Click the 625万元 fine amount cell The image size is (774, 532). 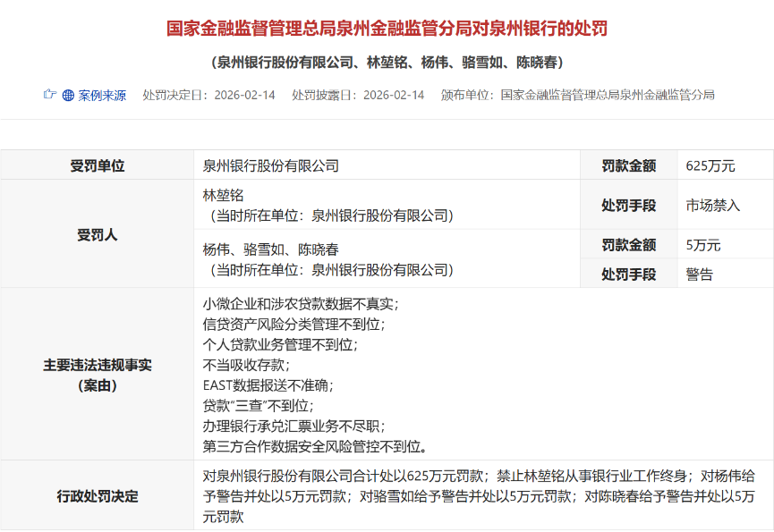coord(725,165)
